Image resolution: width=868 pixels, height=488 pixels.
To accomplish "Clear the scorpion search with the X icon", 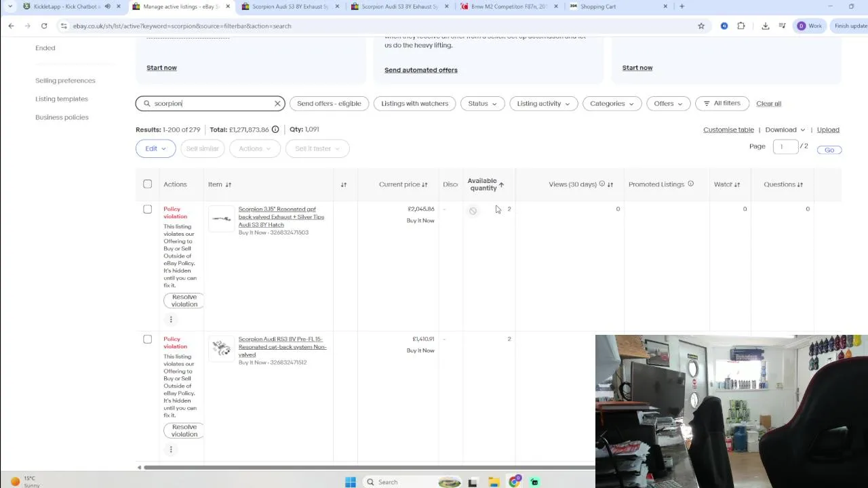I will [277, 104].
